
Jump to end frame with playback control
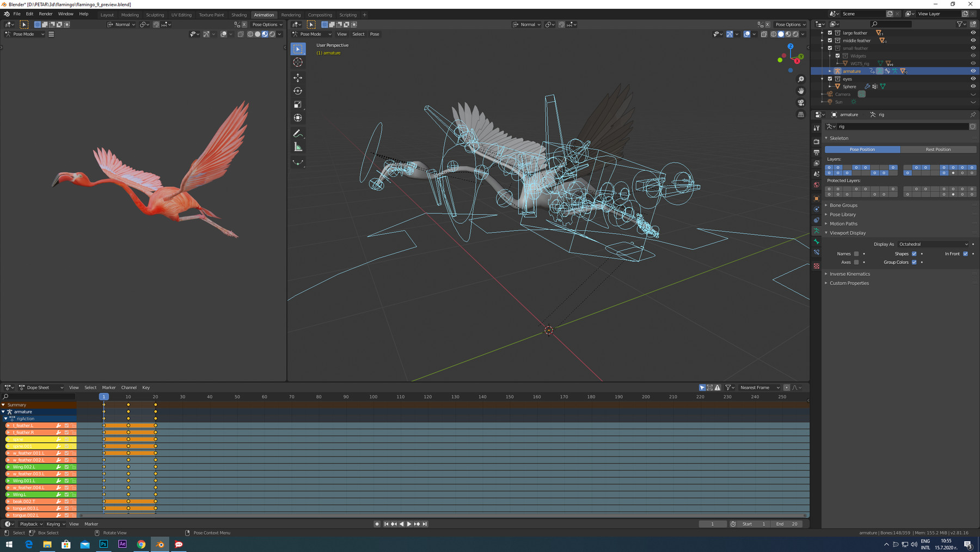[425, 524]
